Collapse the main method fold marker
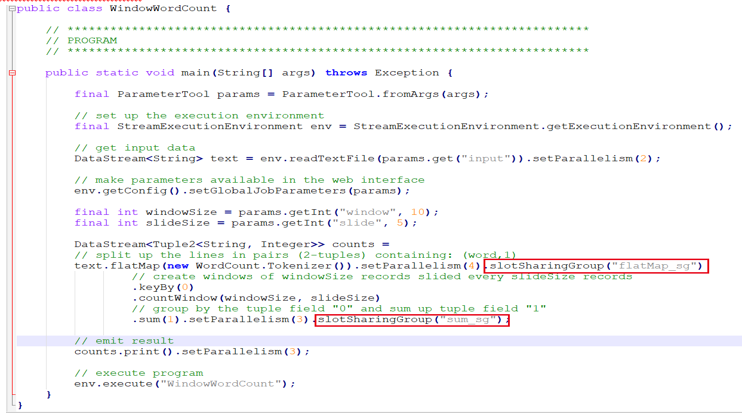The image size is (742, 414). (12, 73)
